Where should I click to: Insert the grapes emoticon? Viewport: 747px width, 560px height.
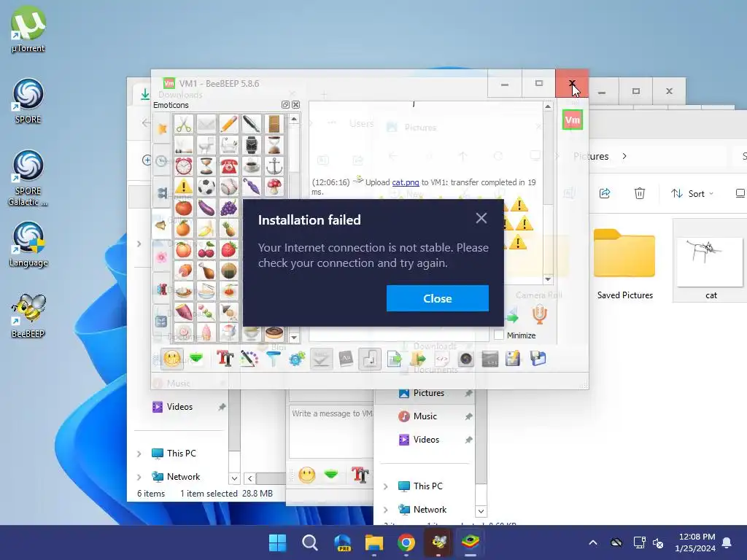228,208
